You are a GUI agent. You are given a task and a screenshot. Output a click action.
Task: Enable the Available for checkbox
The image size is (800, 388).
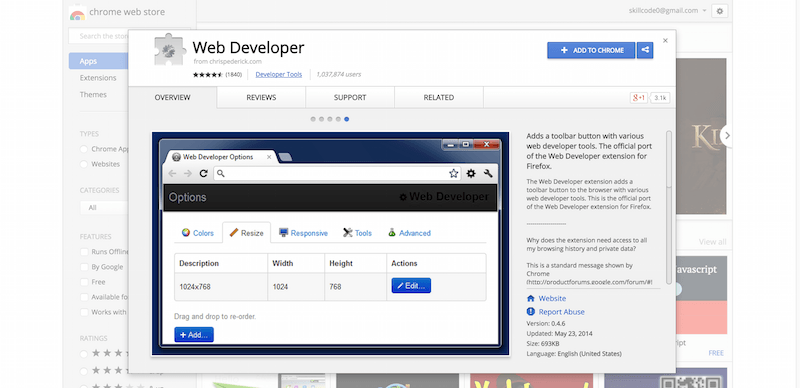pyautogui.click(x=84, y=297)
